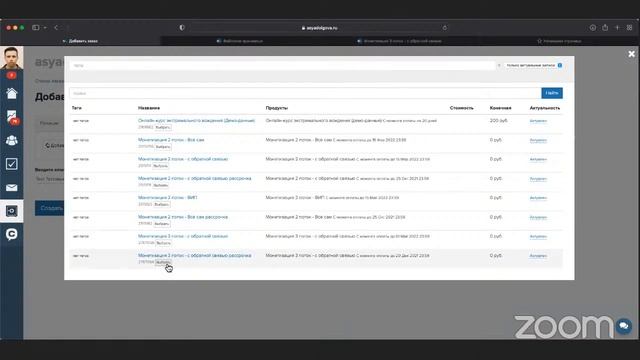The image size is (640, 360).
Task: Click the 'Название' column header
Action: pyautogui.click(x=149, y=108)
